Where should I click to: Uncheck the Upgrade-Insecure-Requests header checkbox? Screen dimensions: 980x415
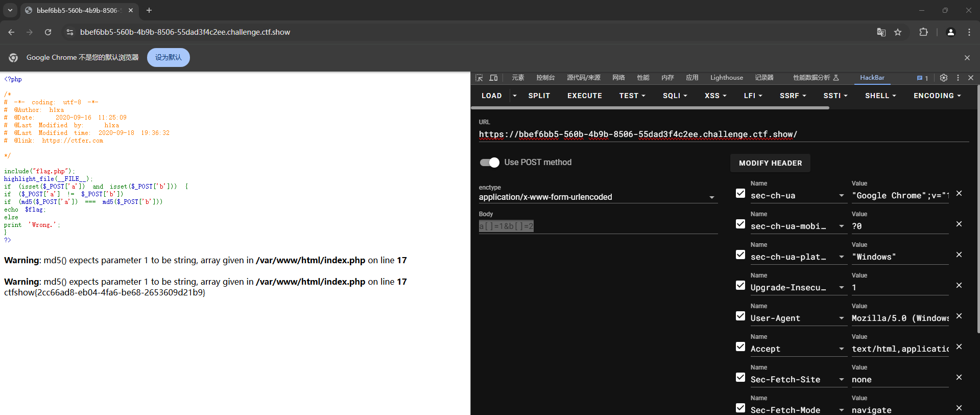(740, 285)
